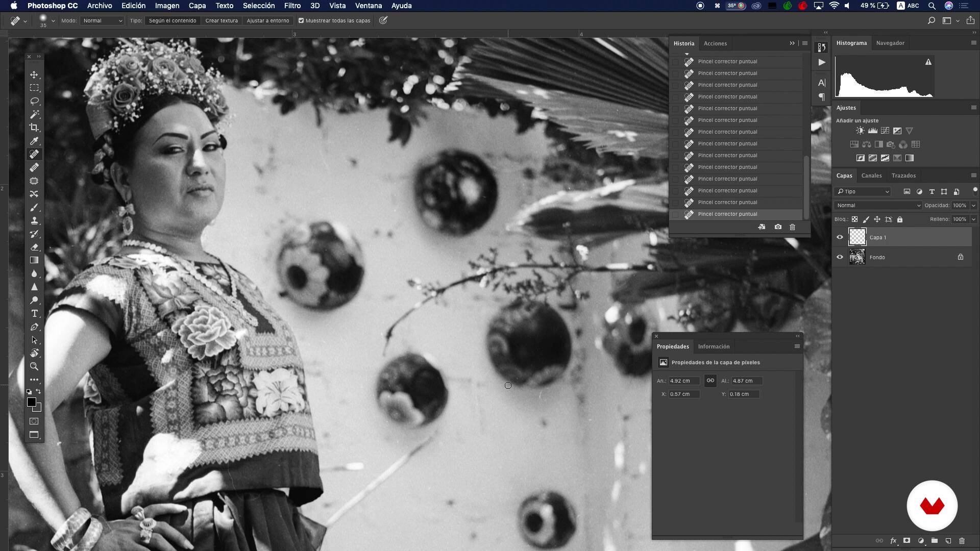This screenshot has height=551, width=980.
Task: Hide the Capa 1 layer
Action: 840,237
